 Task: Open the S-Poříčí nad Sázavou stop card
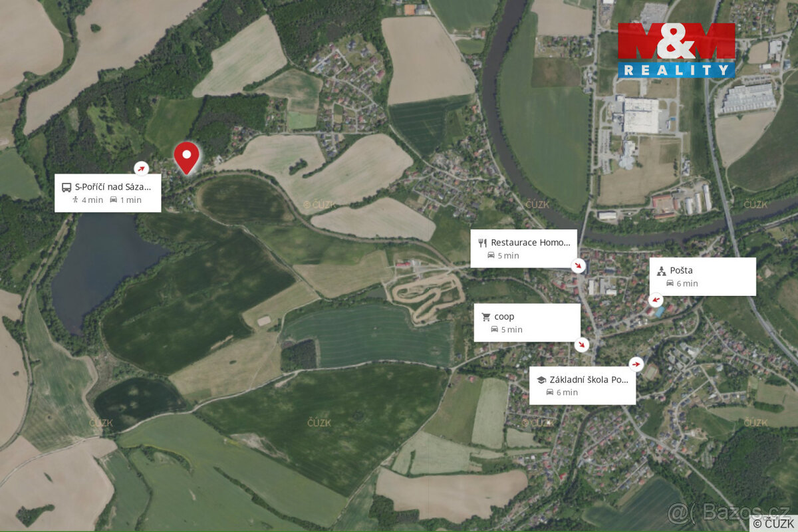(108, 194)
